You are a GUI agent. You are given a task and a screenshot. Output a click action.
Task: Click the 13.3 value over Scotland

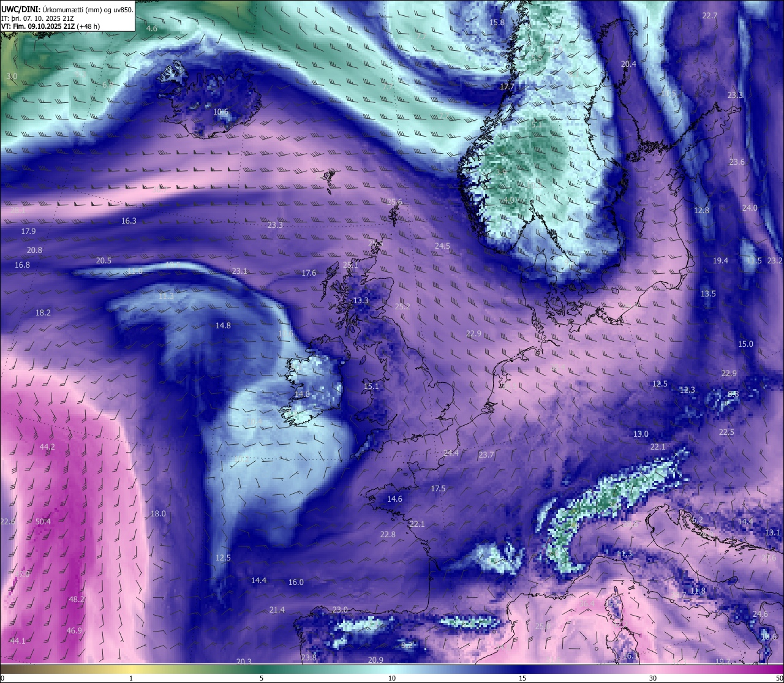[x=361, y=301]
